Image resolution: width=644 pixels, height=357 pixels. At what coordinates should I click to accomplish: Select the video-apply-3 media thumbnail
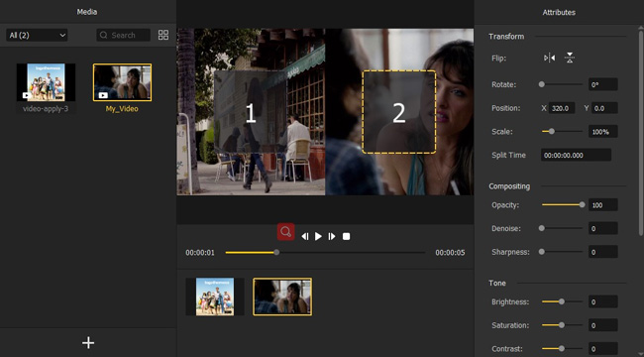46,82
